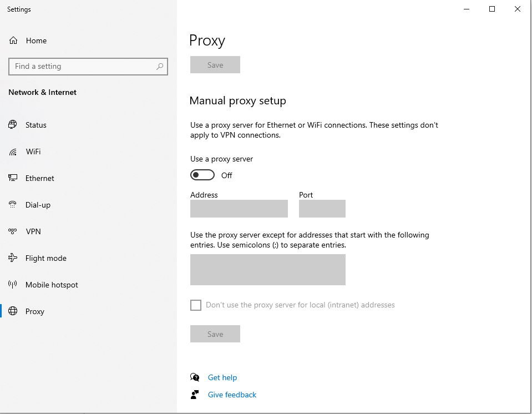Click the Home icon
This screenshot has width=532, height=414.
click(12, 40)
